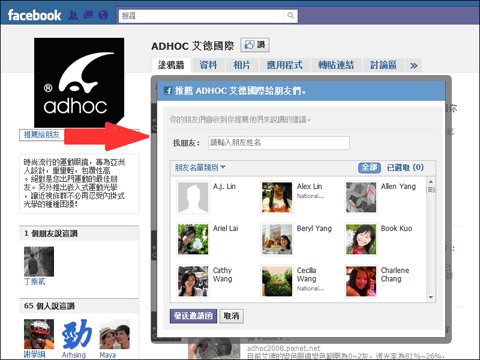480x360 pixels.
Task: Switch to the 應用程式 tab
Action: click(x=285, y=65)
